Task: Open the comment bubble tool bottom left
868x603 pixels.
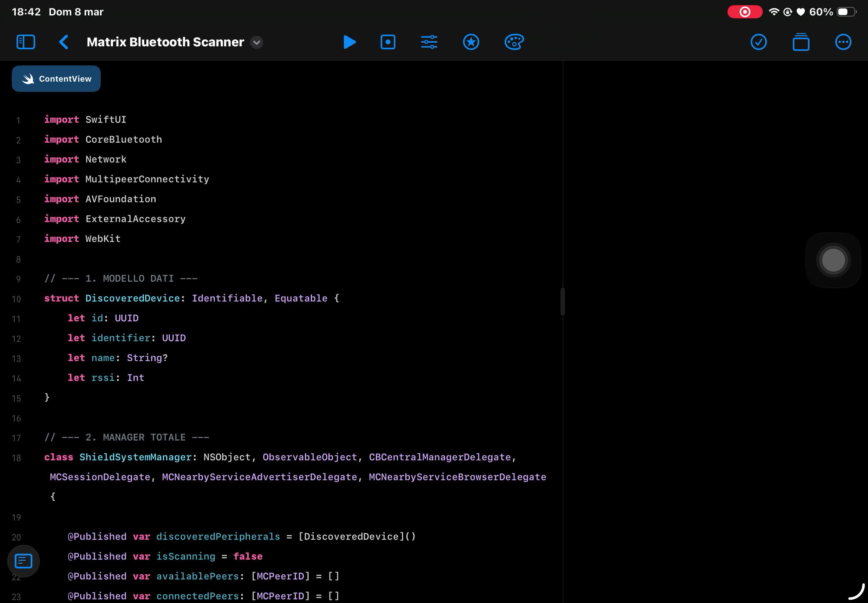Action: 23,561
